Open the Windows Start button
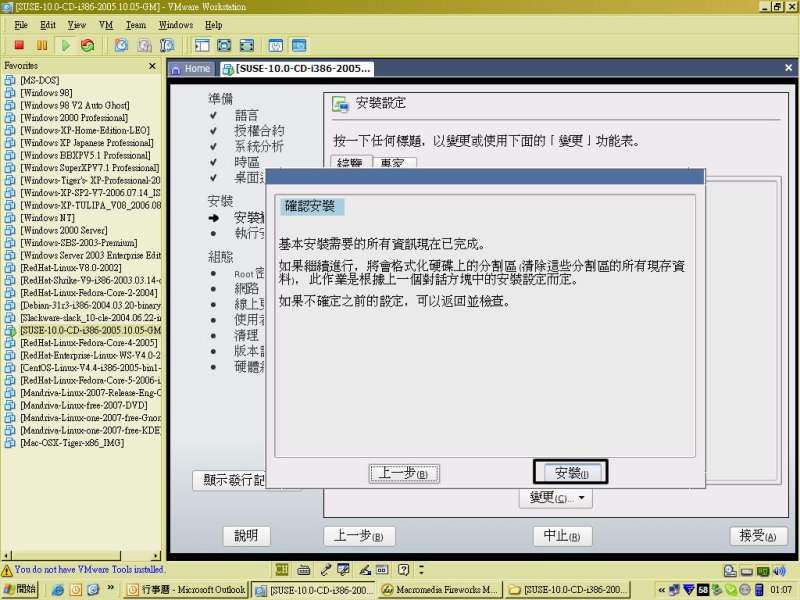 pos(20,589)
